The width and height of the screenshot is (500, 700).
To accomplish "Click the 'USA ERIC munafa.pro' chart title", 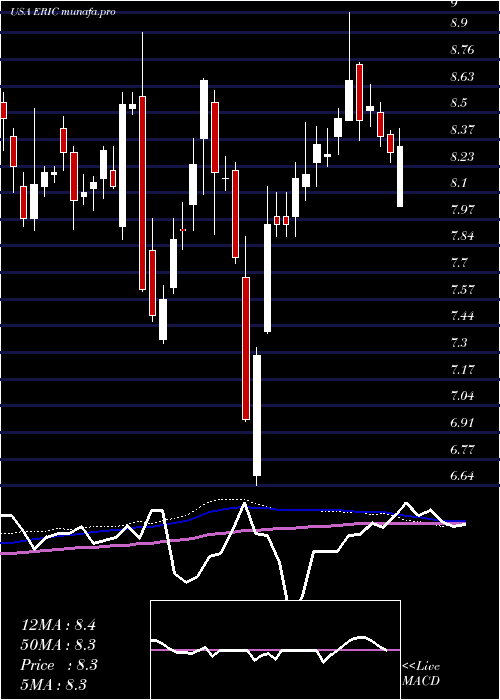I will click(x=63, y=11).
